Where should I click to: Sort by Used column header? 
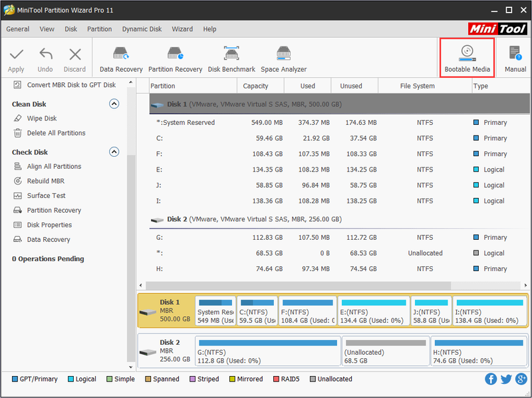307,86
